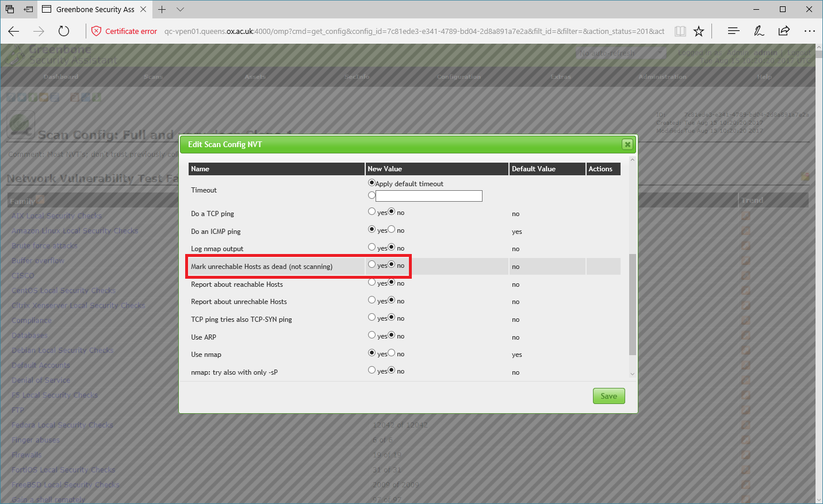Add page to favorites star icon
Viewport: 823px width, 504px height.
(x=699, y=31)
